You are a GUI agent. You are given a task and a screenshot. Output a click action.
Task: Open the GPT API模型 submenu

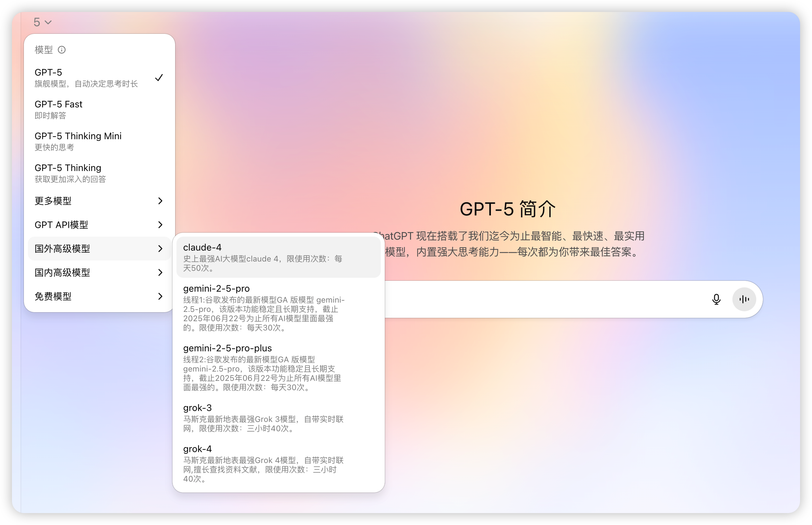pos(99,225)
